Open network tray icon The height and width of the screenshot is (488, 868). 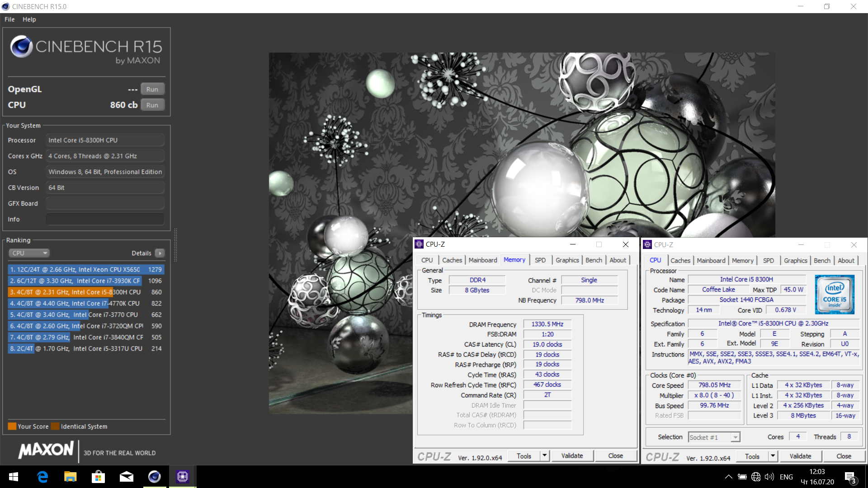click(x=755, y=477)
